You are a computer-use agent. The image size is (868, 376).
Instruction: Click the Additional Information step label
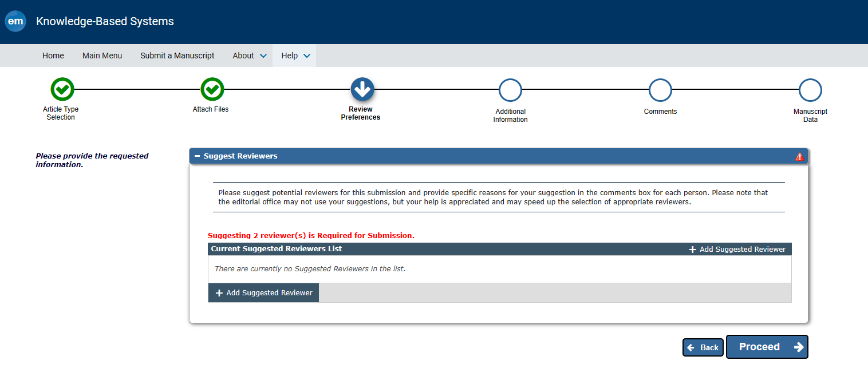coord(510,116)
